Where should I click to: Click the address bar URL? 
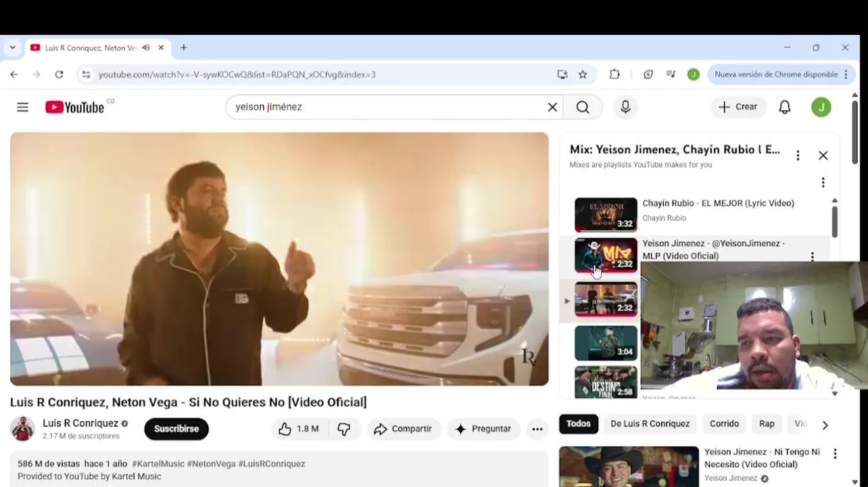(x=237, y=74)
